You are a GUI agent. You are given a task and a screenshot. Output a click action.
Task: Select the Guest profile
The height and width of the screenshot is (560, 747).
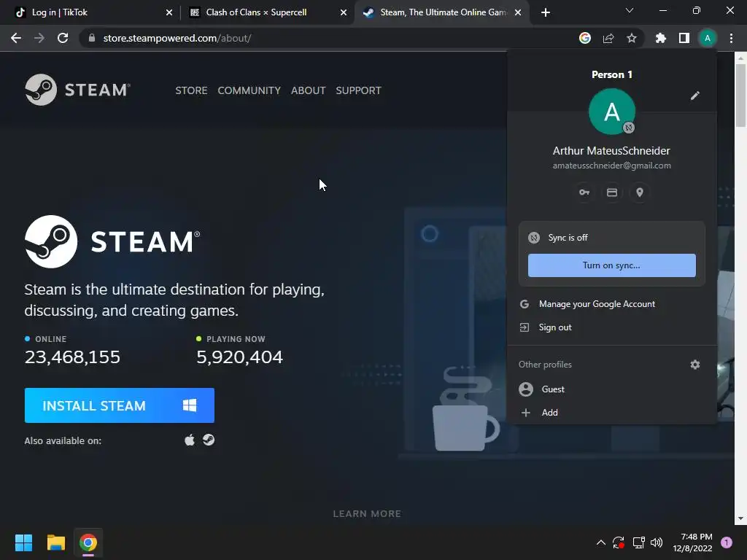click(x=612, y=389)
